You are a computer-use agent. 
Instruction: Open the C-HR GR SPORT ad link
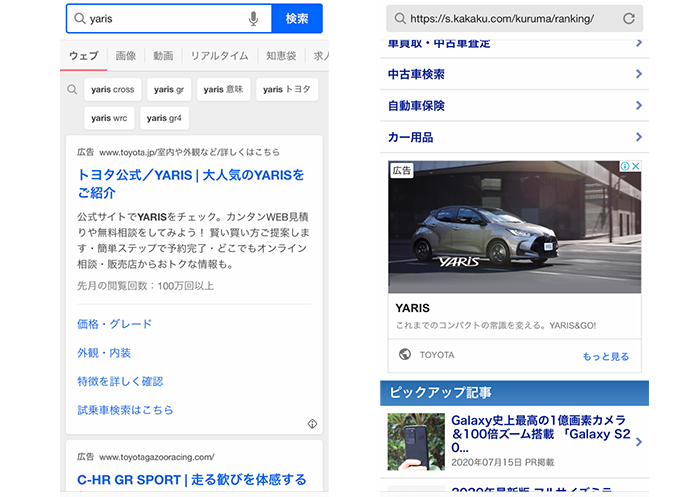(x=192, y=480)
